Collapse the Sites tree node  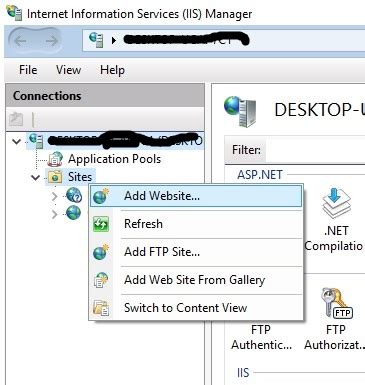click(35, 177)
